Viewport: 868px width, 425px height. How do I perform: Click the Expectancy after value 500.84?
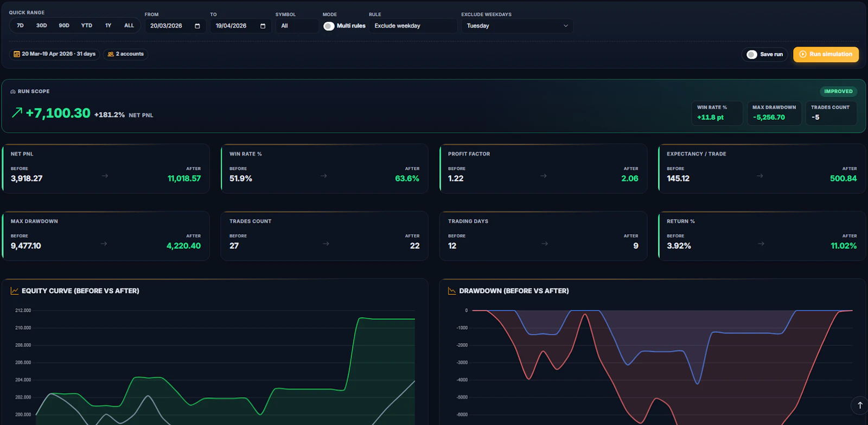click(844, 178)
